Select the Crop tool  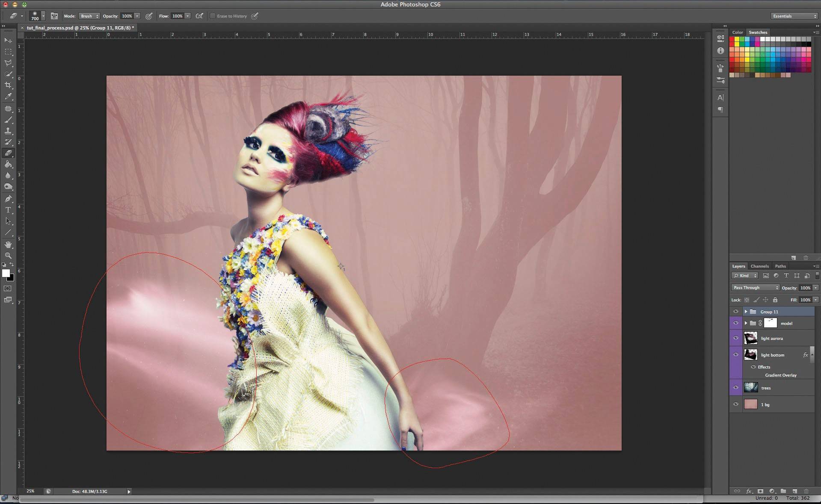coord(8,85)
